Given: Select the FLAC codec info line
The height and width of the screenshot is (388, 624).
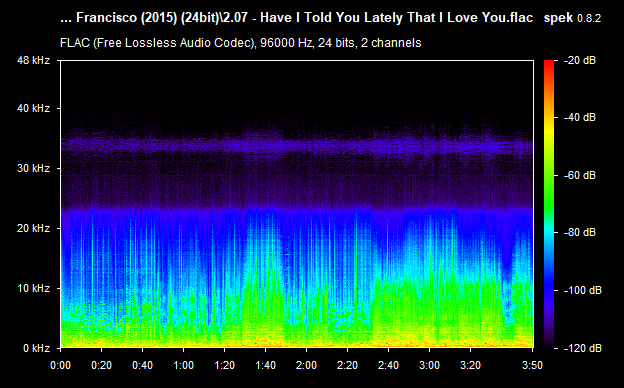Looking at the screenshot, I should pos(240,43).
